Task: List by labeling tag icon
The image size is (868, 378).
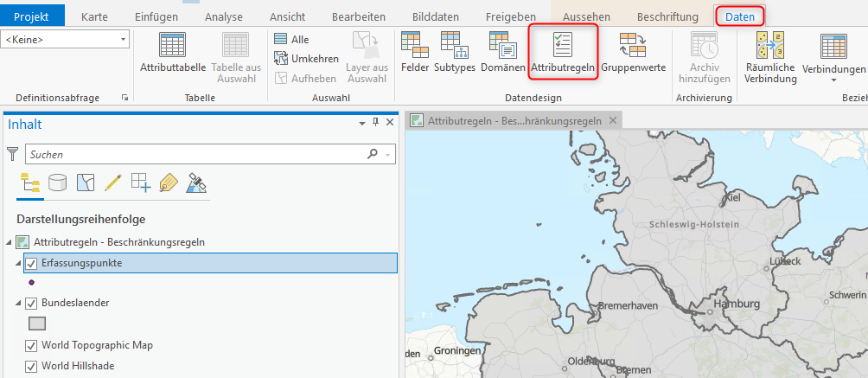Action: [169, 183]
